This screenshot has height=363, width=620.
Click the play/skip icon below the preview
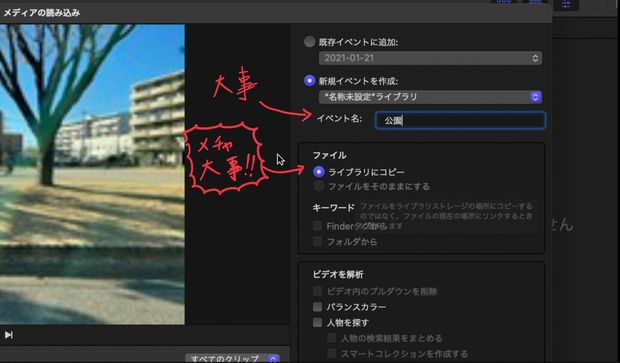tap(9, 335)
